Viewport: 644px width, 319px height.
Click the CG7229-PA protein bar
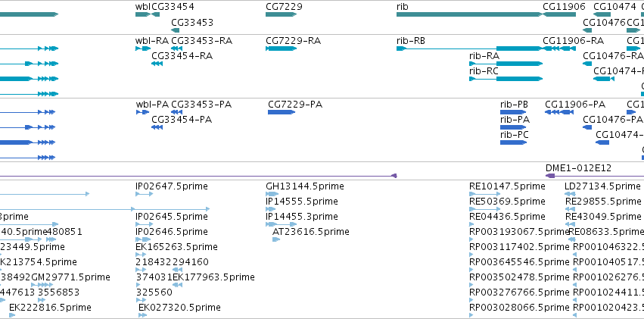point(282,112)
